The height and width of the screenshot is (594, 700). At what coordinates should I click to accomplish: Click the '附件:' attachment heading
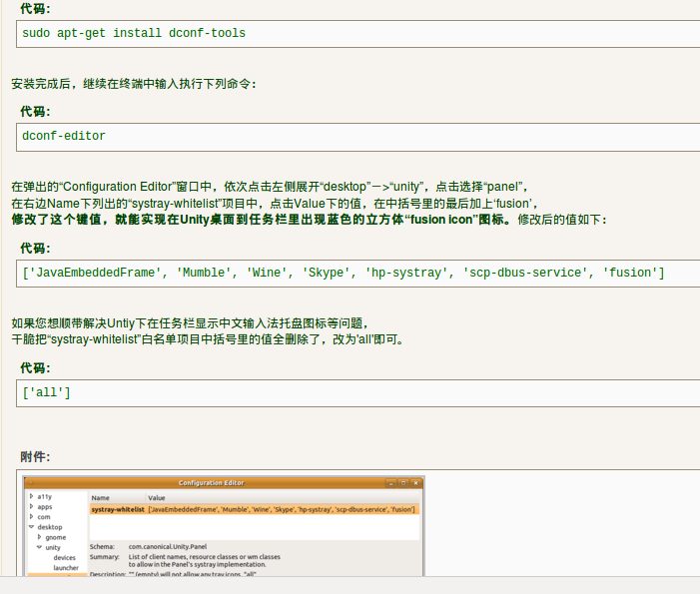point(35,456)
